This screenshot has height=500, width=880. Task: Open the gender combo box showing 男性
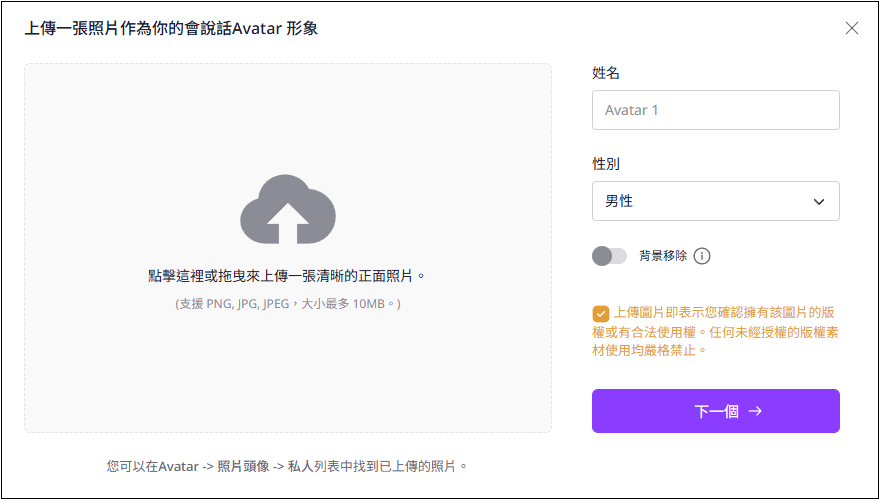coord(716,201)
